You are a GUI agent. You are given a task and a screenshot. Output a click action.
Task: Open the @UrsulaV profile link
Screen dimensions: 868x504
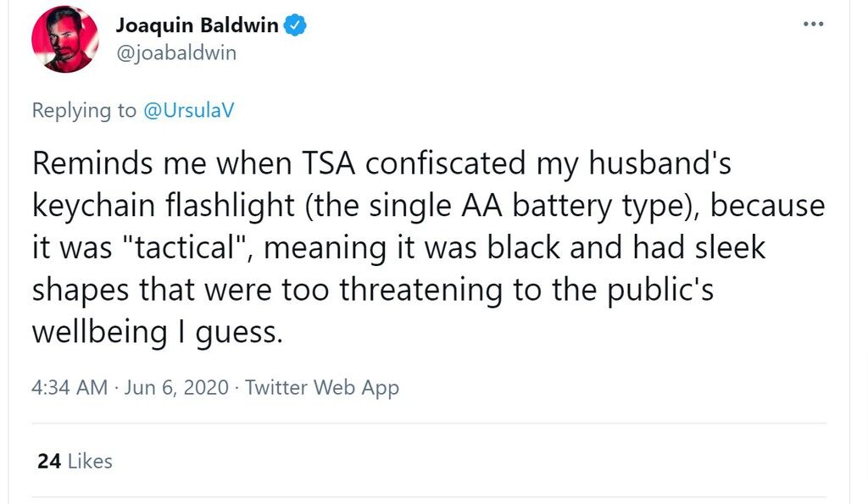189,110
